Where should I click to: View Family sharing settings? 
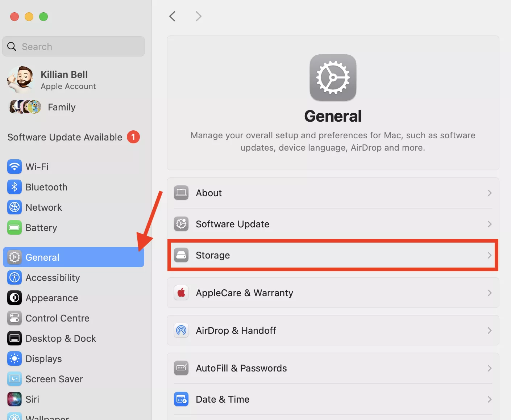[x=61, y=107]
